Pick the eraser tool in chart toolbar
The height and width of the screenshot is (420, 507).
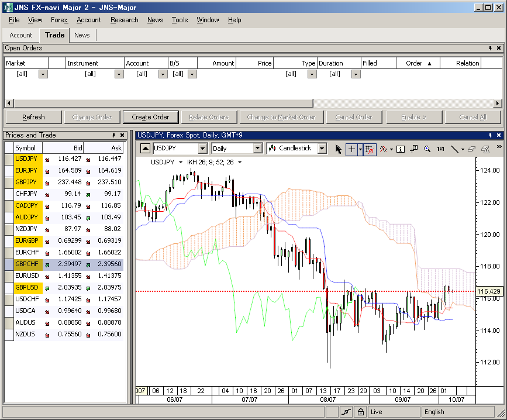tap(472, 149)
